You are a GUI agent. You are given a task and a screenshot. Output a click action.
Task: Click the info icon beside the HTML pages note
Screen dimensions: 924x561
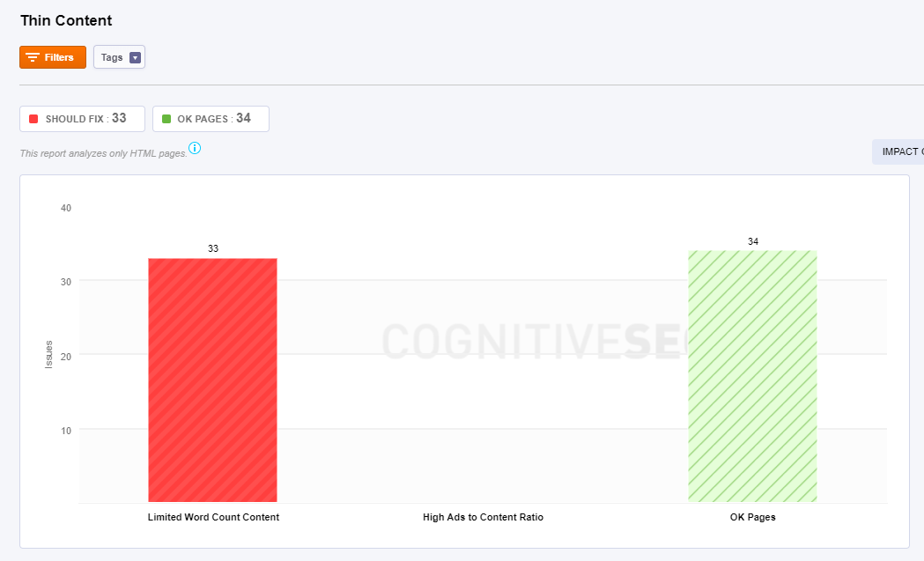pos(195,148)
